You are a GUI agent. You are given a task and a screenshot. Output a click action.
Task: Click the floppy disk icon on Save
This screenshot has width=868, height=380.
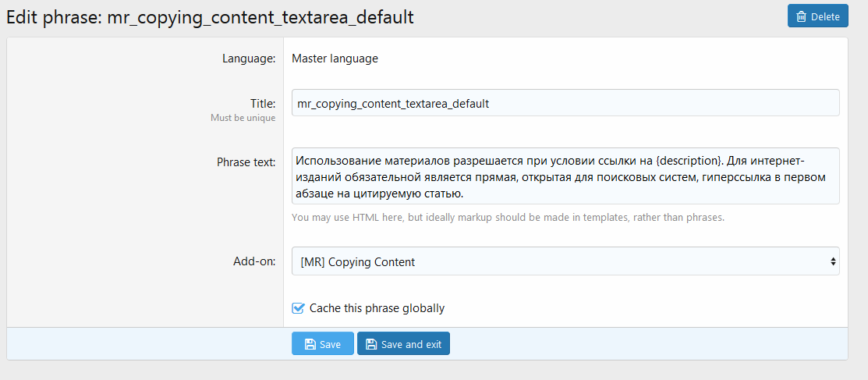click(310, 344)
